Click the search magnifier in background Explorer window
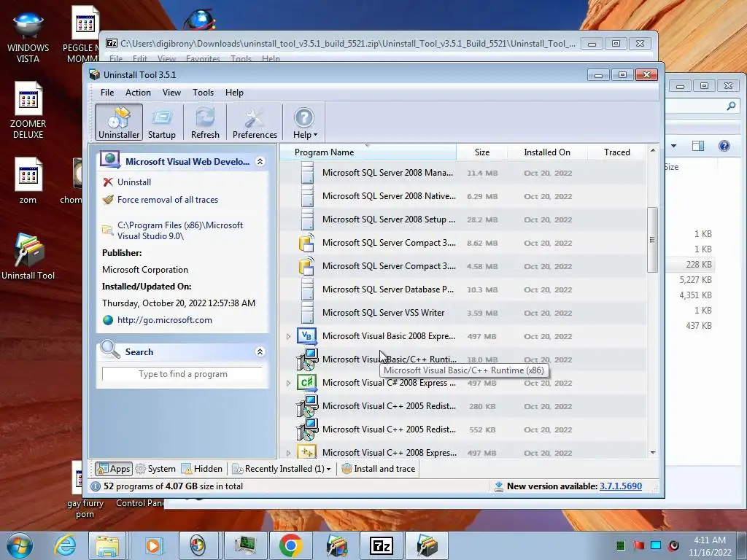Image resolution: width=747 pixels, height=560 pixels. [731, 106]
